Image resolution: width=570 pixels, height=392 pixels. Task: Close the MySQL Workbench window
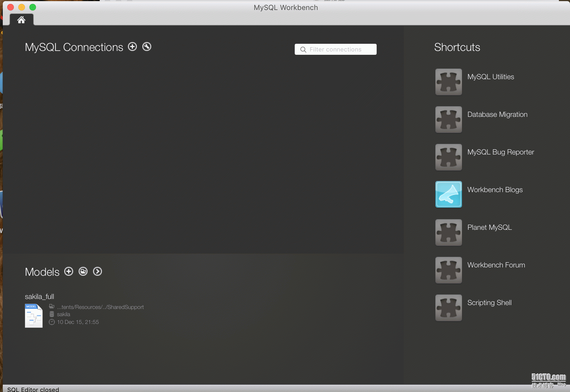point(11,7)
